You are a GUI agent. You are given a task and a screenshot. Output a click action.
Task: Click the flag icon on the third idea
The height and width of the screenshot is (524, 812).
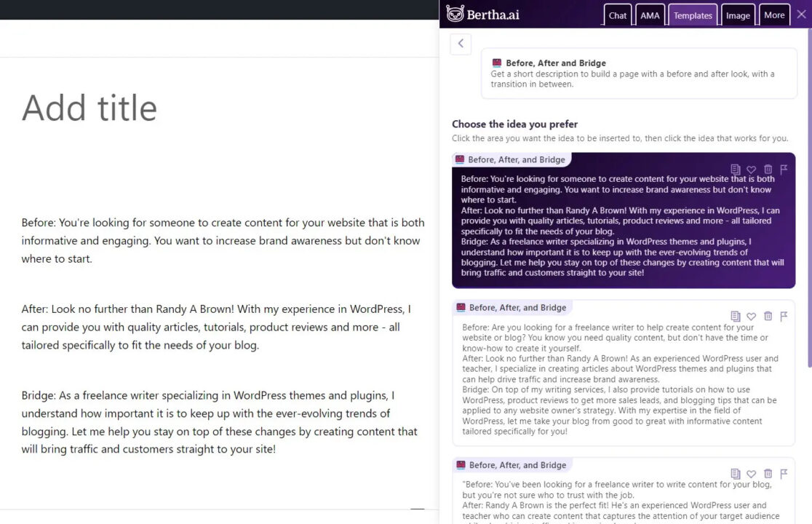click(784, 474)
